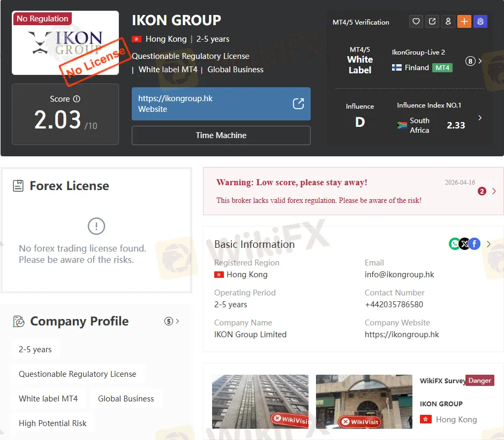Click the user profile icon in header

click(448, 21)
